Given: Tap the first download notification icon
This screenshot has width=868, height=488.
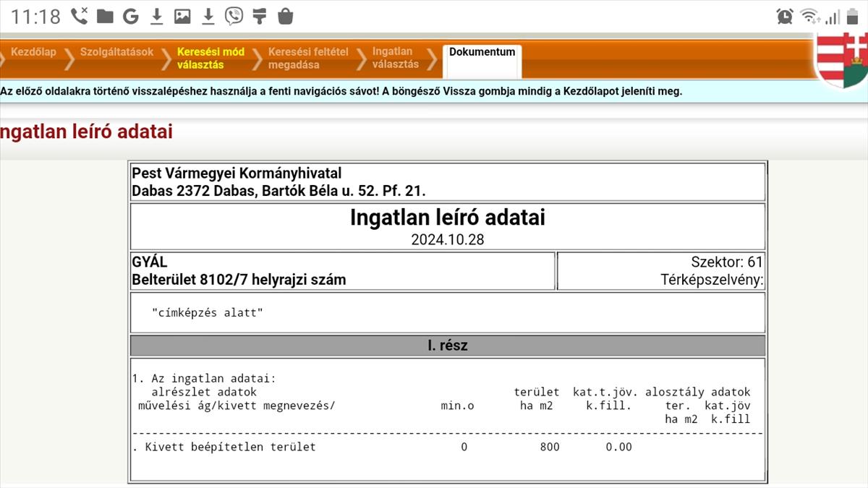Looking at the screenshot, I should point(156,16).
